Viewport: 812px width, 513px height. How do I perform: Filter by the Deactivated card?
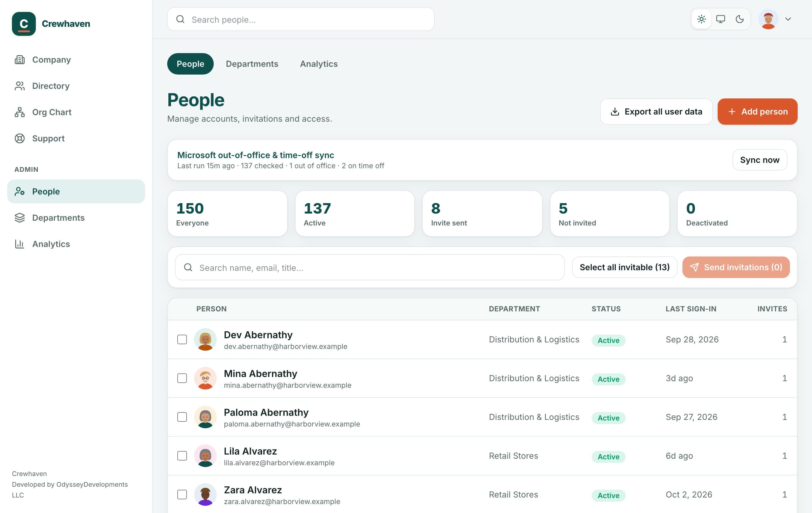pyautogui.click(x=737, y=214)
